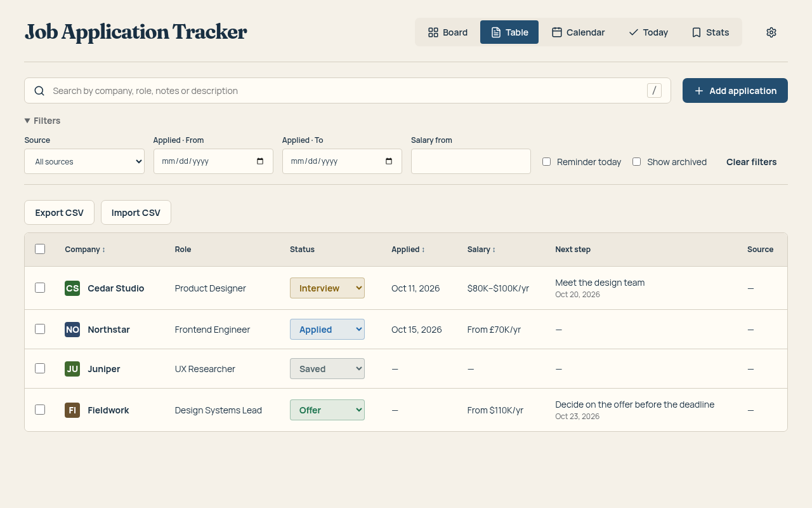
Task: Click the Import CSV button
Action: (x=136, y=213)
